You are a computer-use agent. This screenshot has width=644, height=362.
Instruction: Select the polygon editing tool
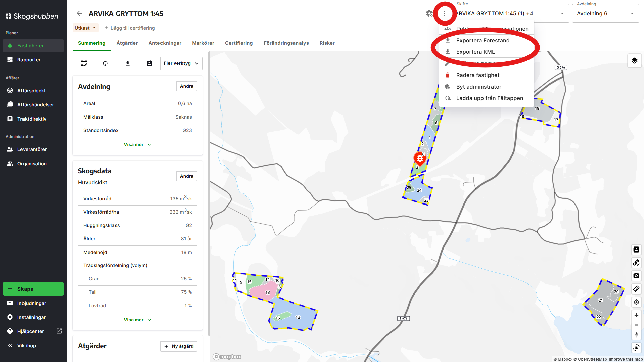[84, 63]
